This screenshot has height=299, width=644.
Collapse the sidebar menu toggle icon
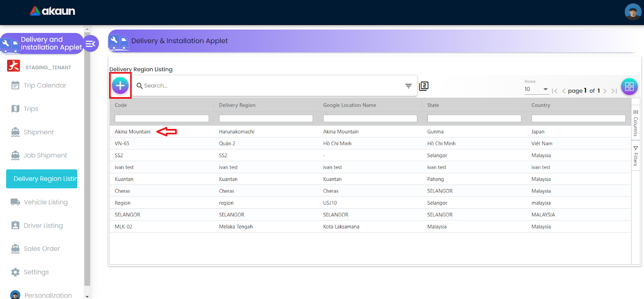[91, 44]
